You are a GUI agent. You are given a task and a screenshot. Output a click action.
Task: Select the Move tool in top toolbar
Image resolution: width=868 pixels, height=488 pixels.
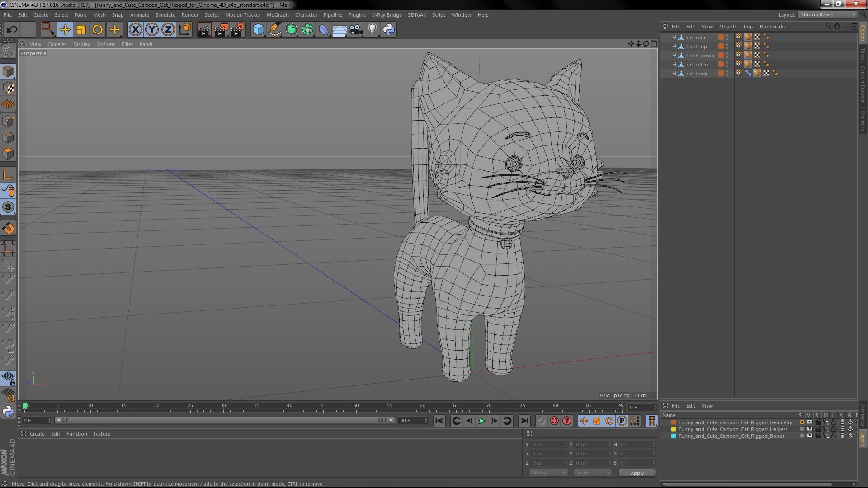tap(65, 30)
